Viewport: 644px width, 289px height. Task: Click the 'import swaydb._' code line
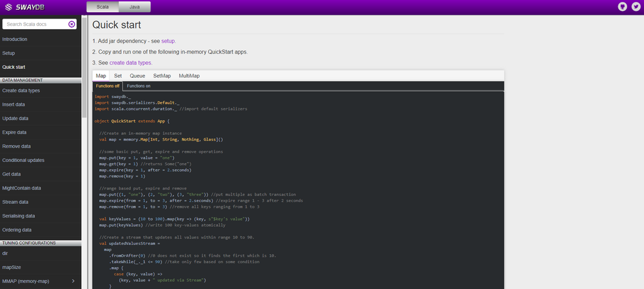[113, 97]
